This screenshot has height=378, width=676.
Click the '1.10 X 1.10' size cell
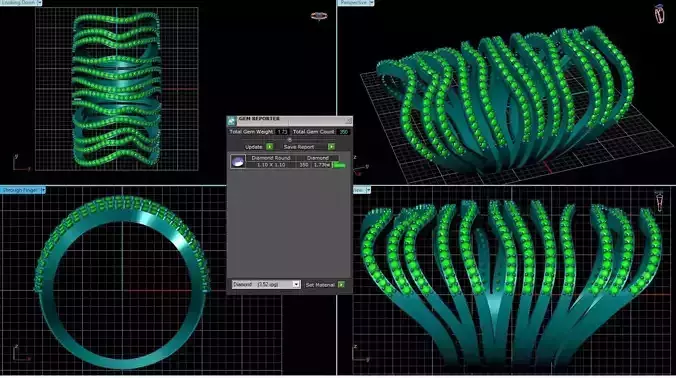(271, 165)
